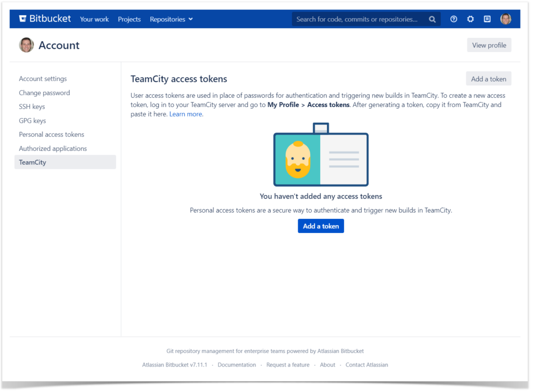Image resolution: width=533 pixels, height=392 pixels.
Task: Click the Bitbucket logo
Action: (x=44, y=18)
